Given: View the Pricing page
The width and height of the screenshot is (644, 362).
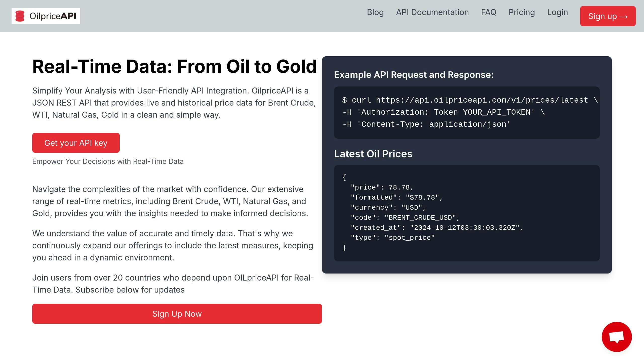Looking at the screenshot, I should coord(522,12).
